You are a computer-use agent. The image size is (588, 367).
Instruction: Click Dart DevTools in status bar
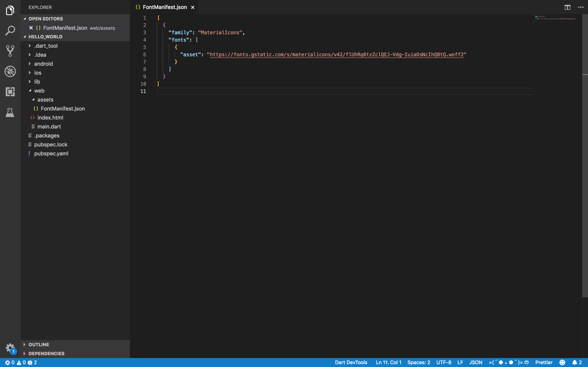tap(351, 362)
